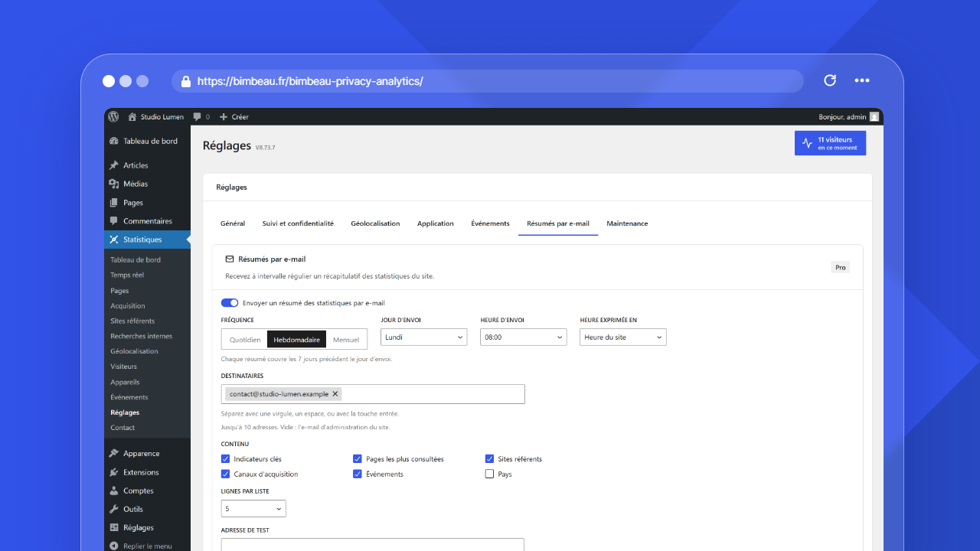Image resolution: width=980 pixels, height=551 pixels.
Task: Open Temps réel in Statistiques submenu
Action: (x=127, y=275)
